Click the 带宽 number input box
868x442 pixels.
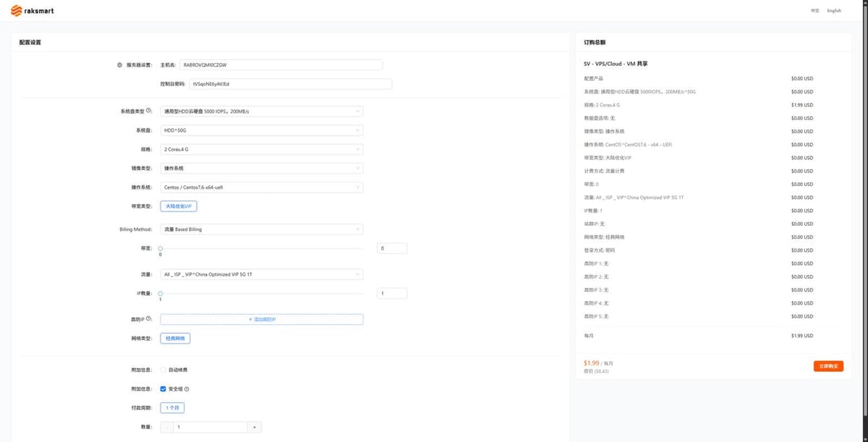pyautogui.click(x=393, y=248)
